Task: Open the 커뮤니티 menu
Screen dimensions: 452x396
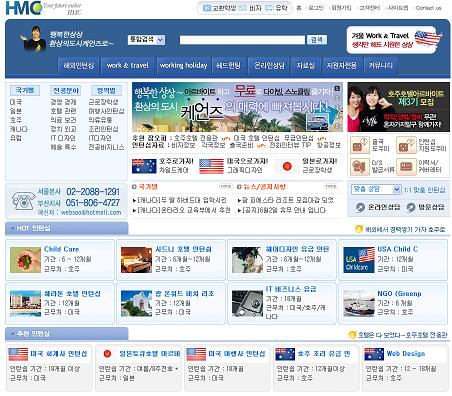Action: tap(380, 65)
